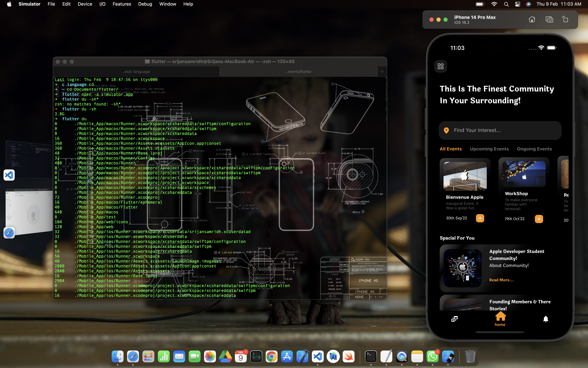588x368 pixels.
Task: Take a screenshot with Simulator camera icon
Action: (549, 19)
